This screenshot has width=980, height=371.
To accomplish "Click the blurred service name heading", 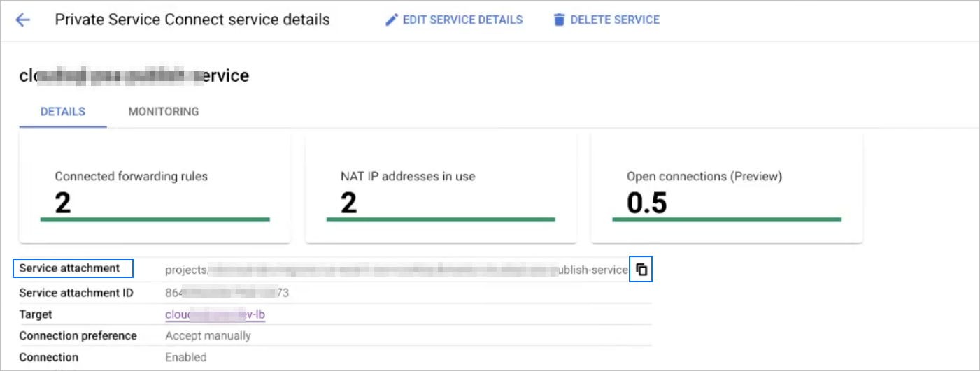I will click(134, 75).
